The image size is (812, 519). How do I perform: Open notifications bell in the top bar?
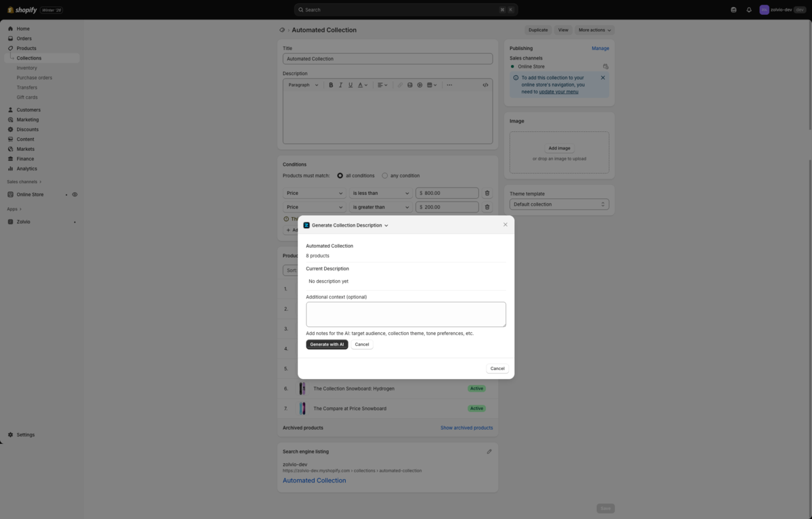pos(748,9)
